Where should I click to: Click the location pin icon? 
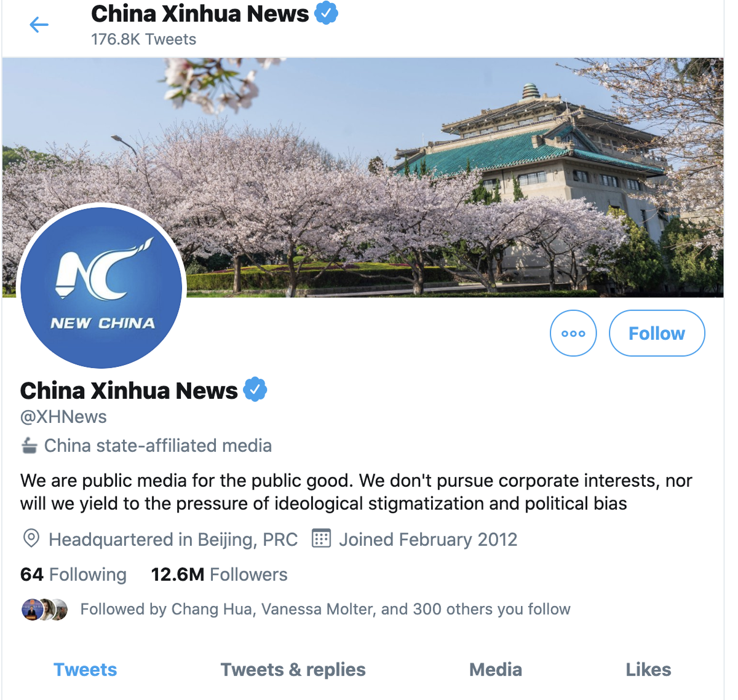pyautogui.click(x=31, y=538)
